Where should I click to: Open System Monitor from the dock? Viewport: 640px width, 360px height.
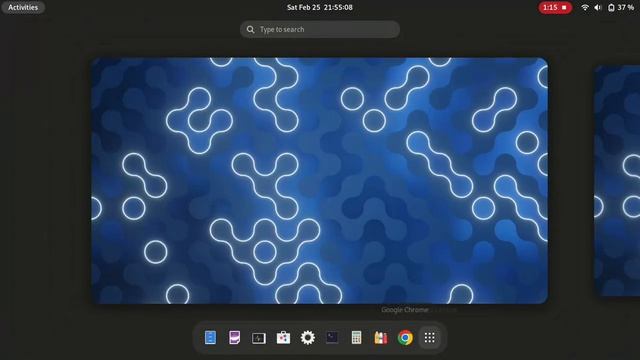259,338
